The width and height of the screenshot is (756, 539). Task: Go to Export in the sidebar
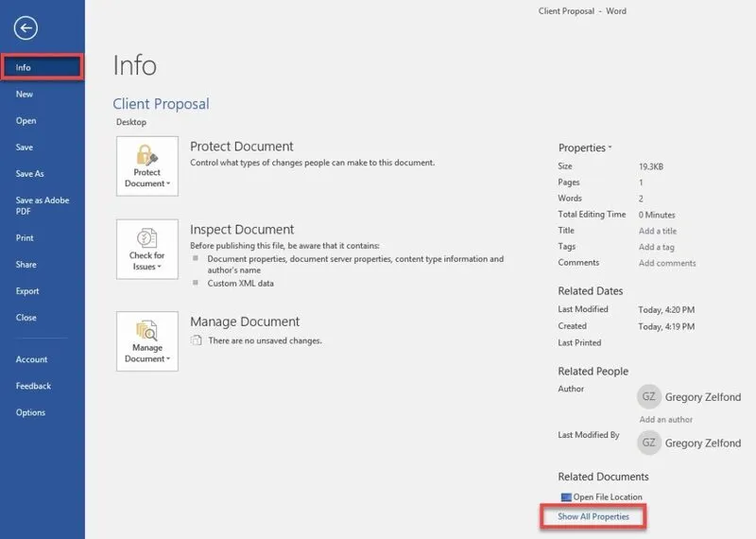27,291
